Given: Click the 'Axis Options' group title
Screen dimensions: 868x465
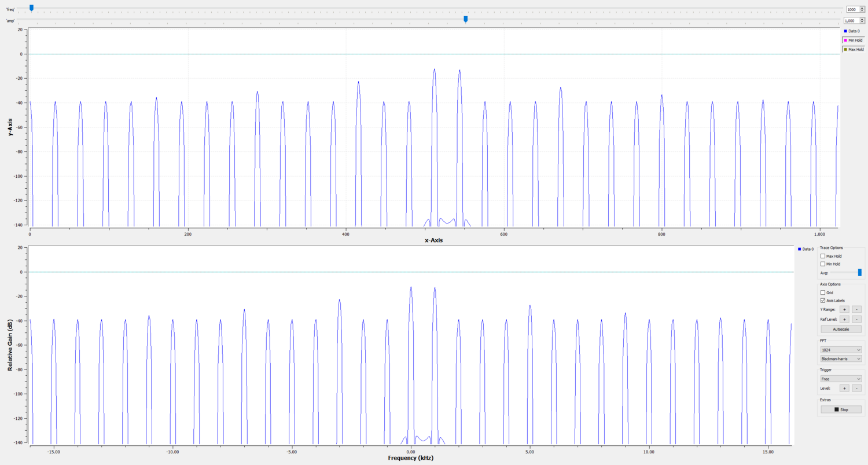Looking at the screenshot, I should [x=830, y=284].
